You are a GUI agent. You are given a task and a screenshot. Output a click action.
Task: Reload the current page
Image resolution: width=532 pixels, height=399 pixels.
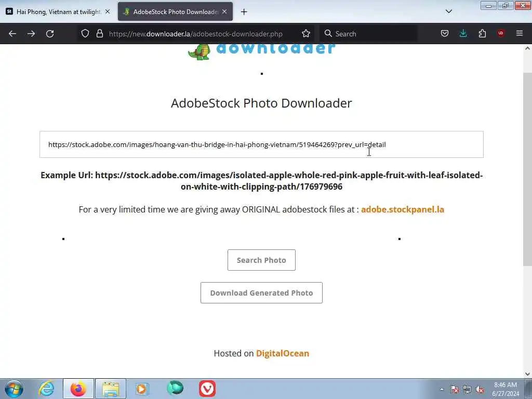pos(50,34)
